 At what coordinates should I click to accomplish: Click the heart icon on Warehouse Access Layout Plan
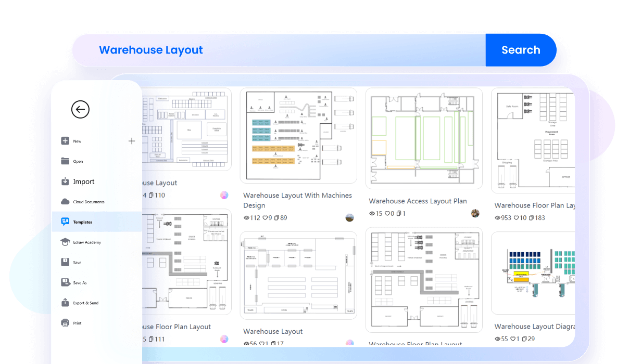pos(387,214)
